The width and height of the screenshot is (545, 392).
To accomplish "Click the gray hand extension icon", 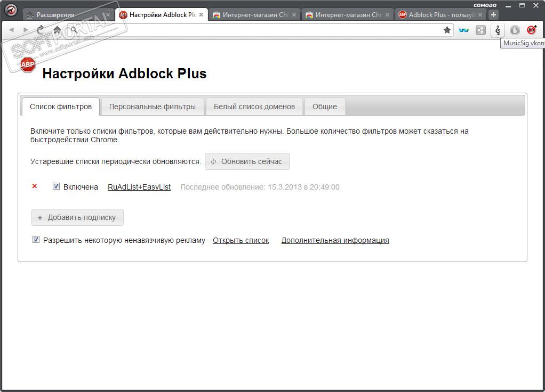I will [x=515, y=30].
